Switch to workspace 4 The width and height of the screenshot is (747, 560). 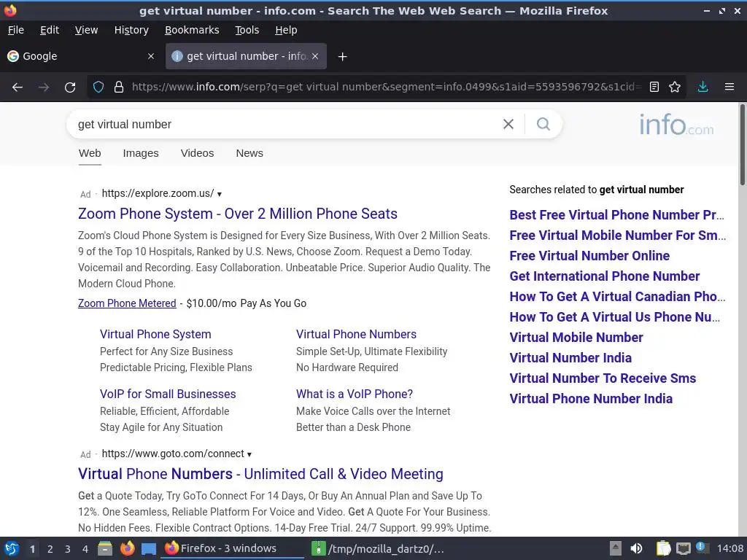pos(85,549)
